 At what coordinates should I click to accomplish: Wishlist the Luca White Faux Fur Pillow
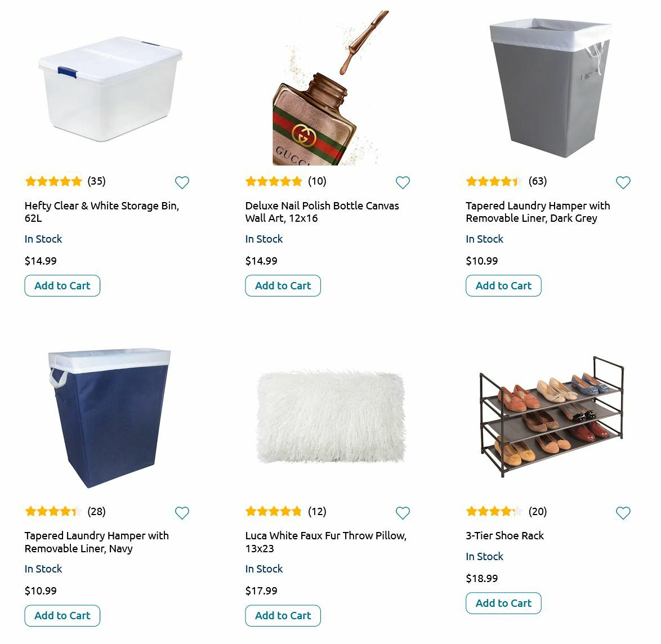(403, 513)
